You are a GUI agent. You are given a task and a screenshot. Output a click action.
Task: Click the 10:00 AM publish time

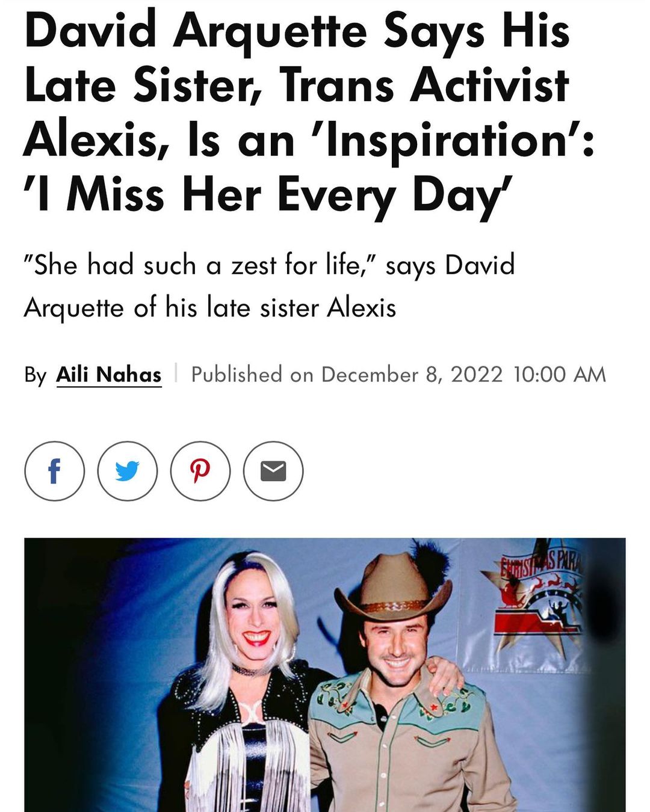pos(559,375)
